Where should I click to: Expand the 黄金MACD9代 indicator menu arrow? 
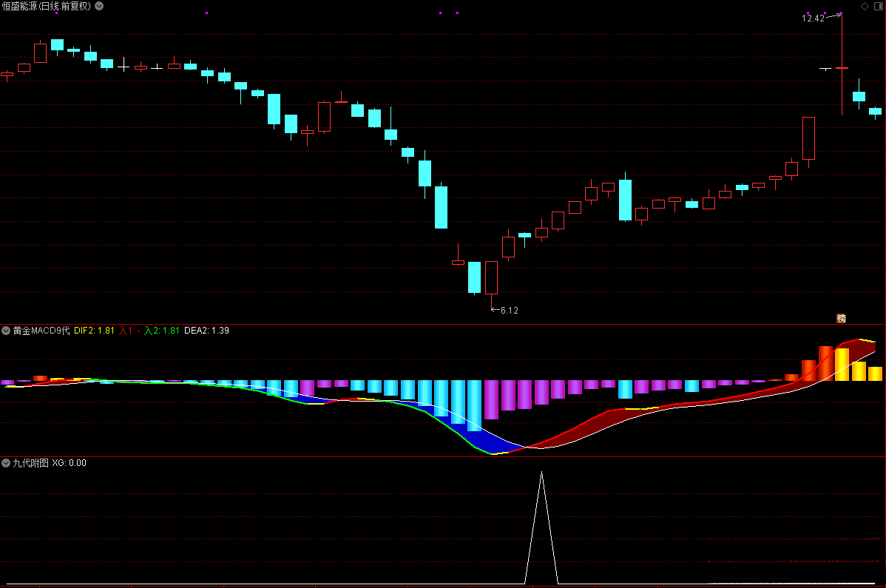point(6,331)
